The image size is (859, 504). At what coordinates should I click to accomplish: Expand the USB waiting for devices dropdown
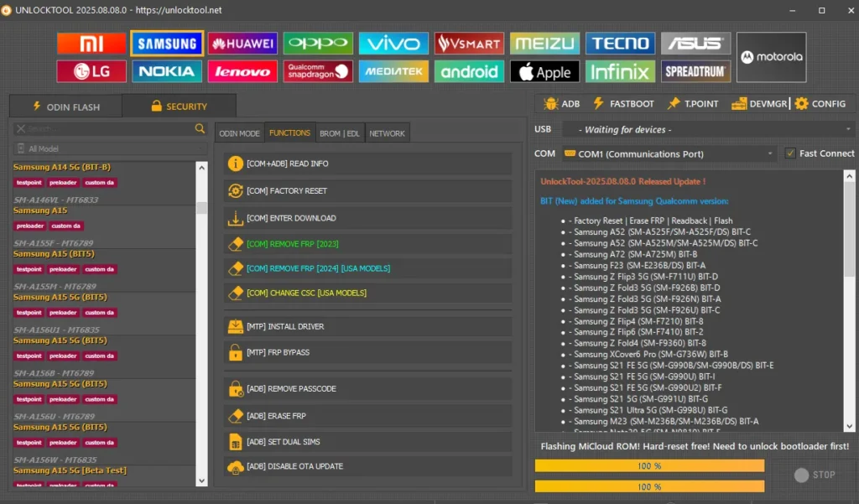point(707,129)
